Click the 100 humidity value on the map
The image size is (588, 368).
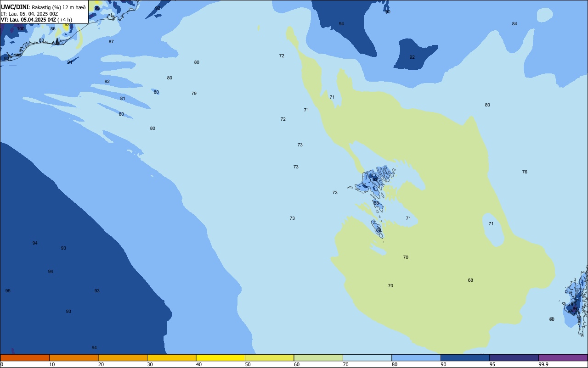click(x=21, y=29)
